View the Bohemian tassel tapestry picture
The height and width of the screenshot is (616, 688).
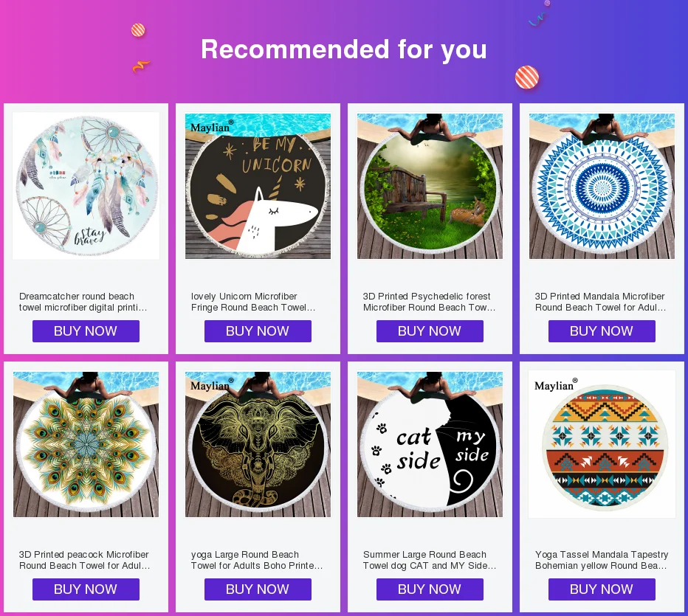click(x=602, y=444)
